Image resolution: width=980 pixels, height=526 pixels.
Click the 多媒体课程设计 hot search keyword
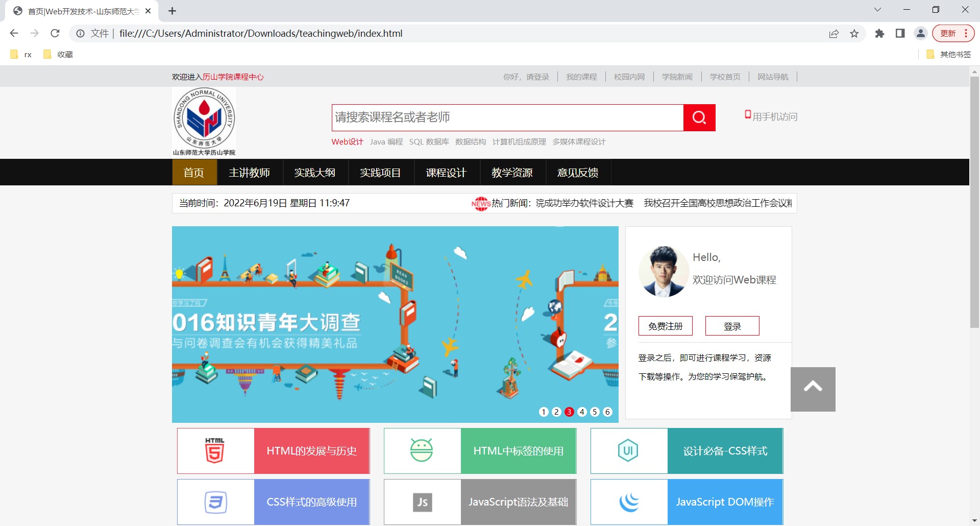click(x=579, y=142)
